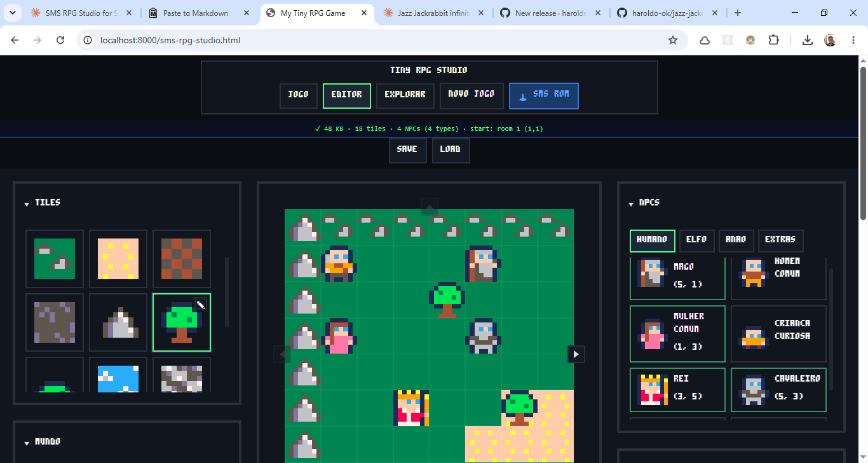This screenshot has height=463, width=868.
Task: Reload the page
Action: click(x=60, y=40)
